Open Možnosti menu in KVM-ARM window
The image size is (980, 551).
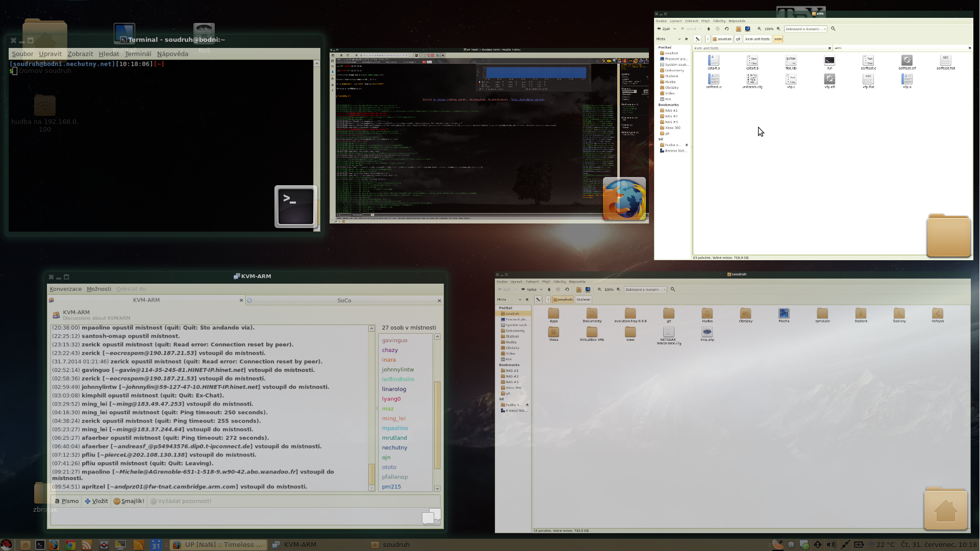(x=99, y=289)
